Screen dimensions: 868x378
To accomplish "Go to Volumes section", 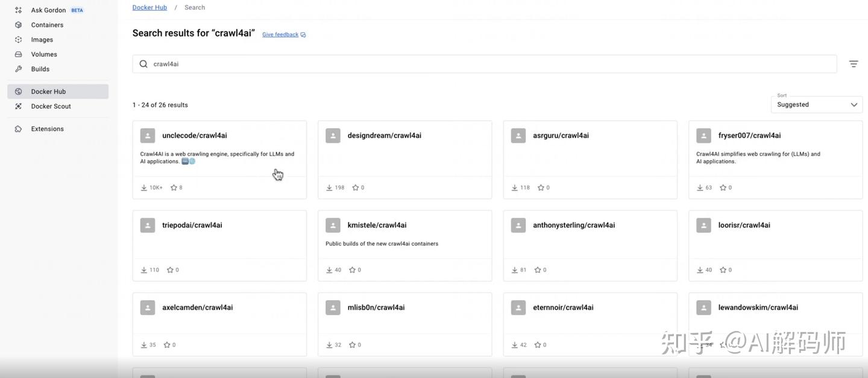I will pos(58,54).
